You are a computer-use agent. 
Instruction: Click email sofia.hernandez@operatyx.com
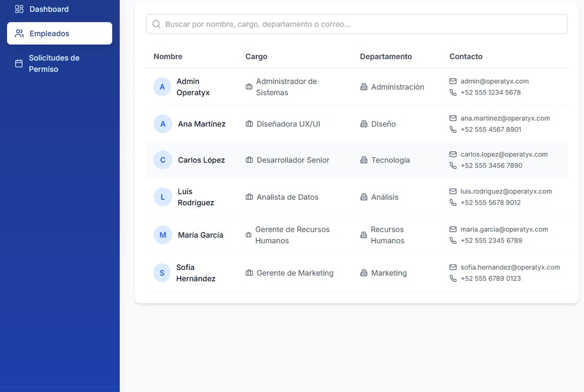510,267
